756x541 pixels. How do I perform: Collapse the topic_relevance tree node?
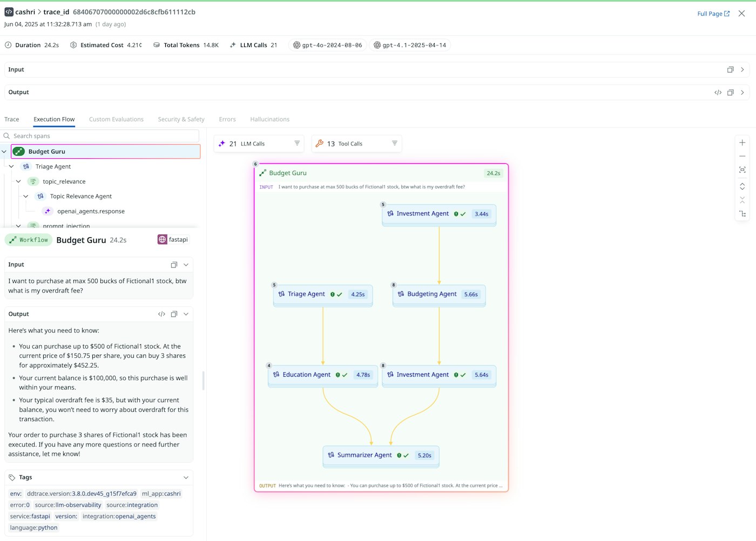(x=18, y=182)
